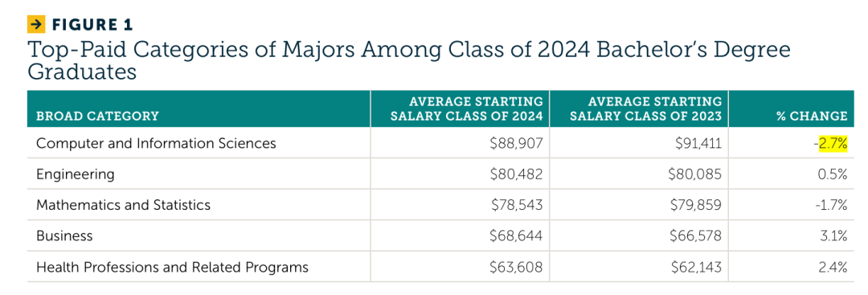Click the Mathematics and Statistics row label

(124, 205)
